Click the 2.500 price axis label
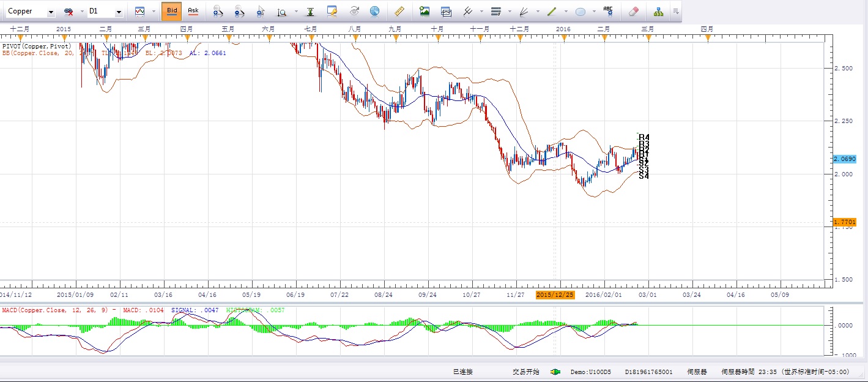Screen dimensions: 868x382 tap(845, 69)
